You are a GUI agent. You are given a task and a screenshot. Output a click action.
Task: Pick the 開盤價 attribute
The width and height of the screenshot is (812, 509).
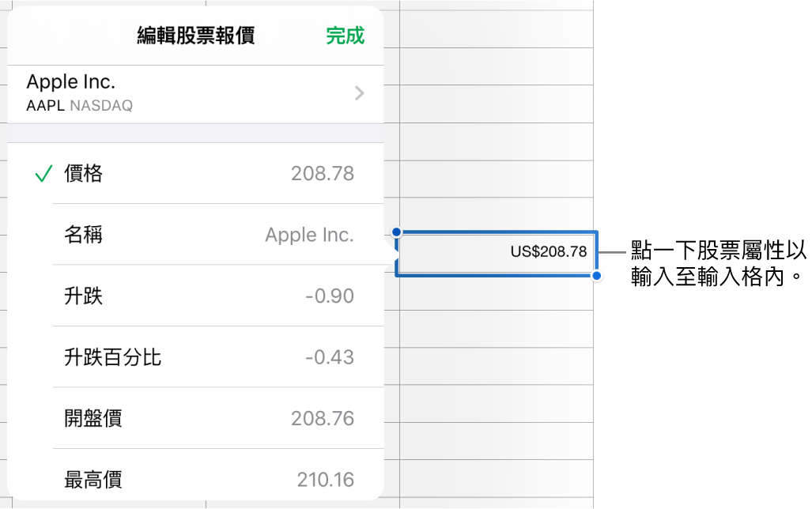pos(91,418)
